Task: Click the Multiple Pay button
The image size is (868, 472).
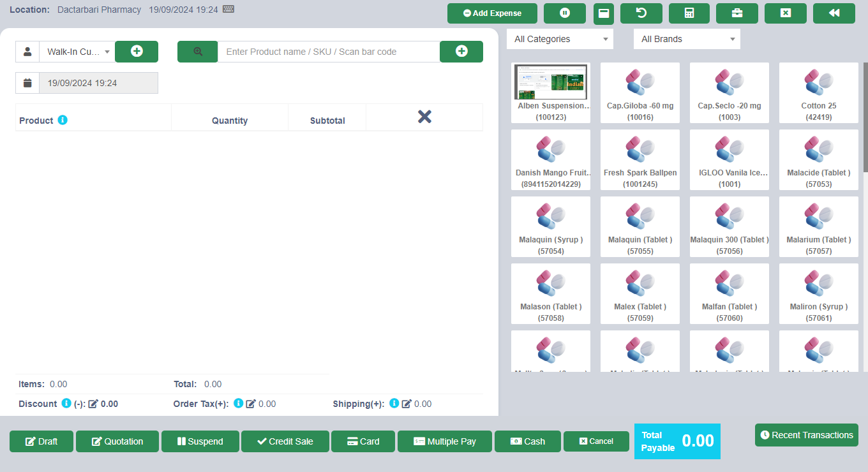Action: [x=445, y=441]
